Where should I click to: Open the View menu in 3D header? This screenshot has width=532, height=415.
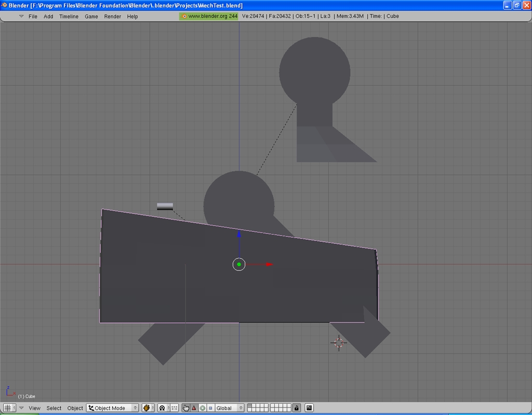pyautogui.click(x=34, y=408)
